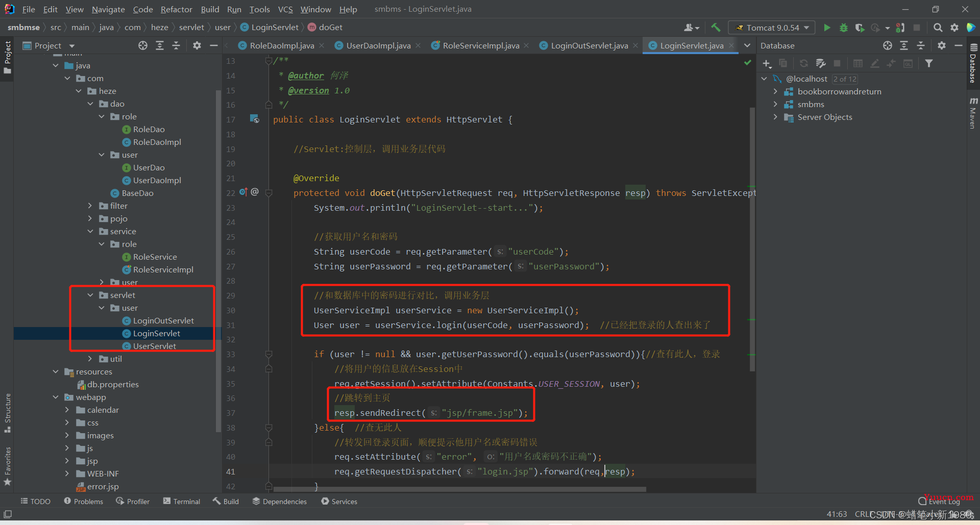980x525 pixels.
Task: Show hidden editor tabs dropdown
Action: coord(747,45)
